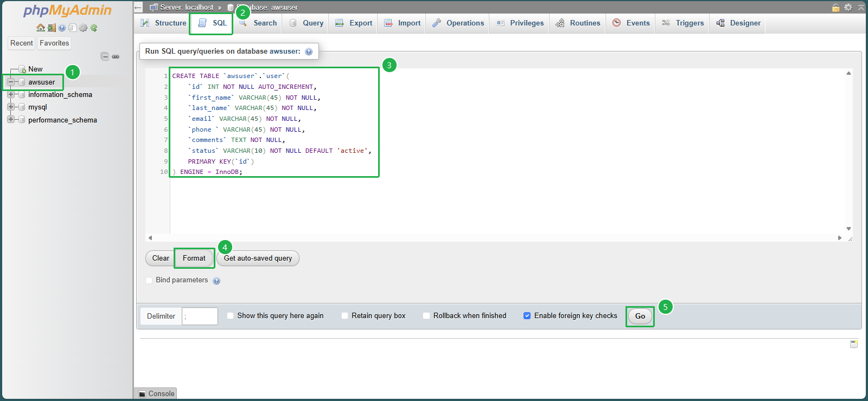Click the padlock icon in the top bar

[836, 8]
